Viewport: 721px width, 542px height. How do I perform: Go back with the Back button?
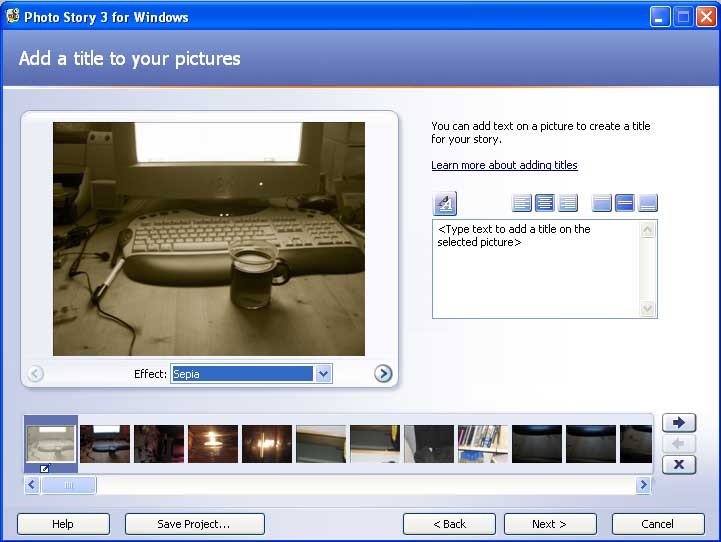point(449,524)
